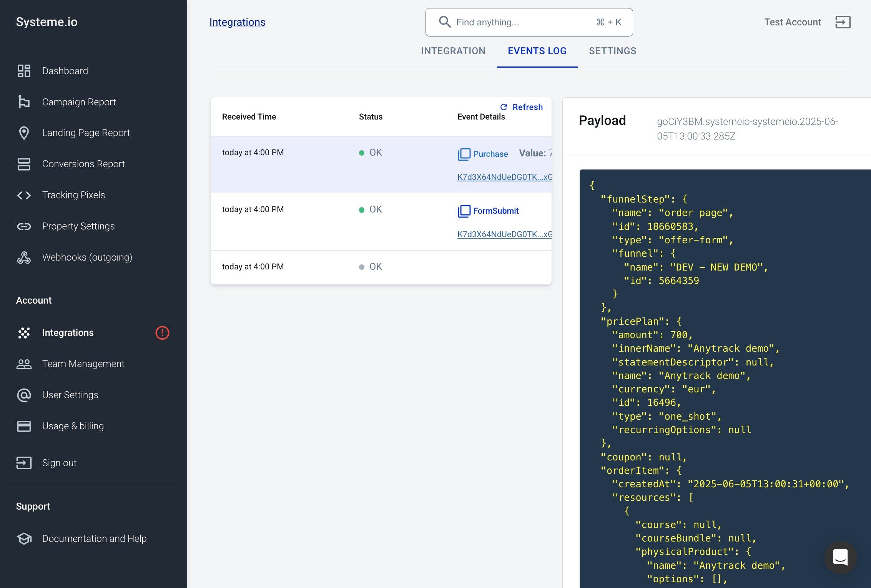
Task: Open Conversions Report via its stacked icon
Action: click(x=24, y=164)
